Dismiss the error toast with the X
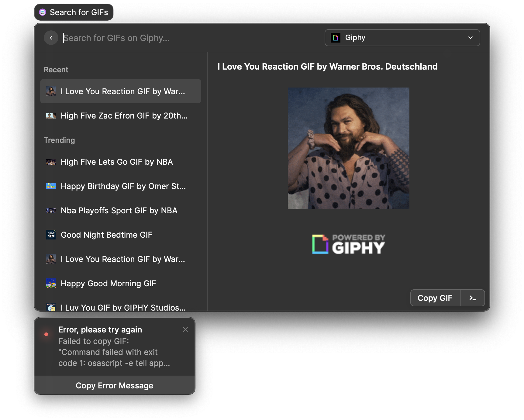This screenshot has height=420, width=524. (185, 329)
